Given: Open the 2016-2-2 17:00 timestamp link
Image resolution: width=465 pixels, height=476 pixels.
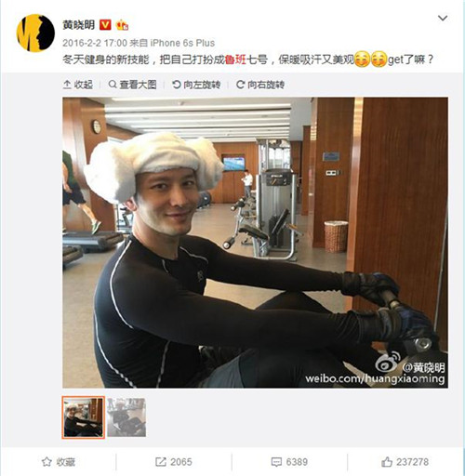Looking at the screenshot, I should 95,43.
